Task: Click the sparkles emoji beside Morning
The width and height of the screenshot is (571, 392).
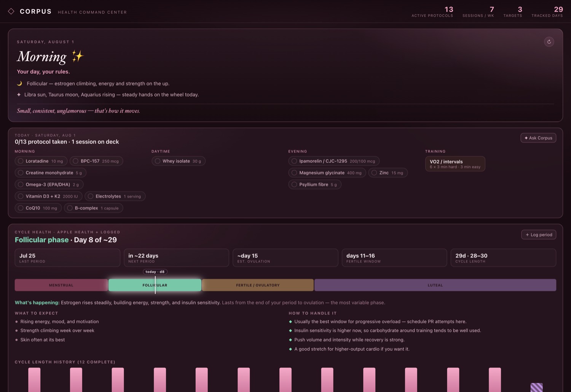Action: tap(78, 56)
